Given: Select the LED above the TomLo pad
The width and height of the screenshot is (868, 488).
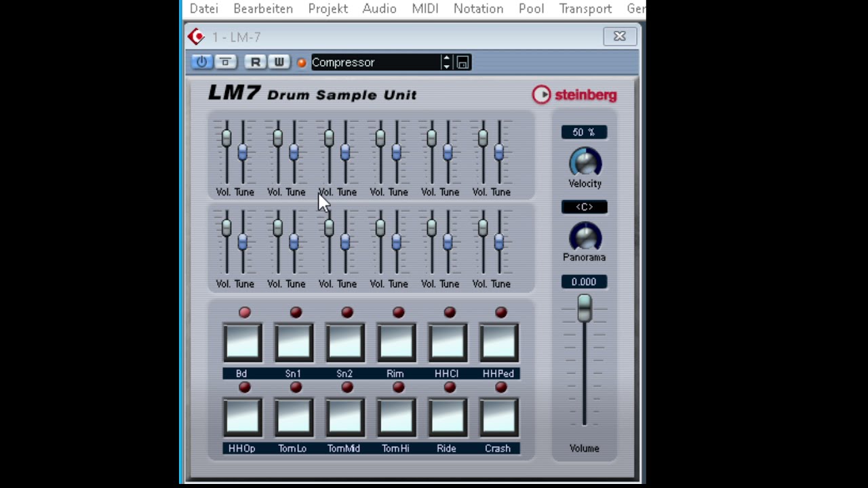Looking at the screenshot, I should tap(296, 387).
